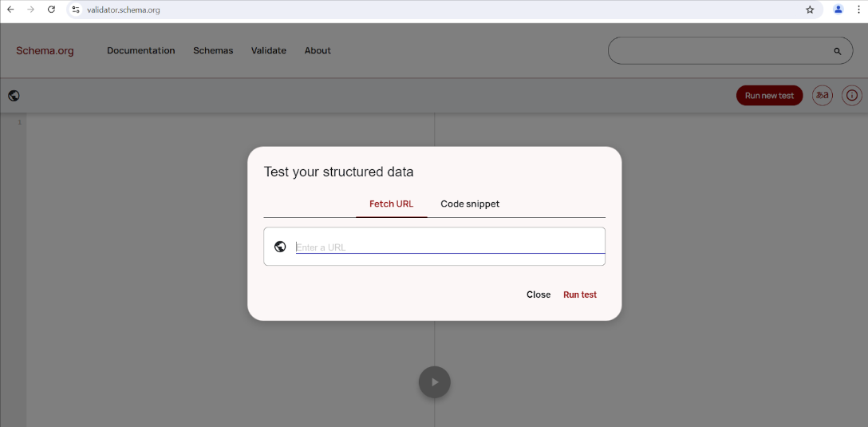This screenshot has width=868, height=427.
Task: Click Run test in the dialog
Action: point(580,295)
